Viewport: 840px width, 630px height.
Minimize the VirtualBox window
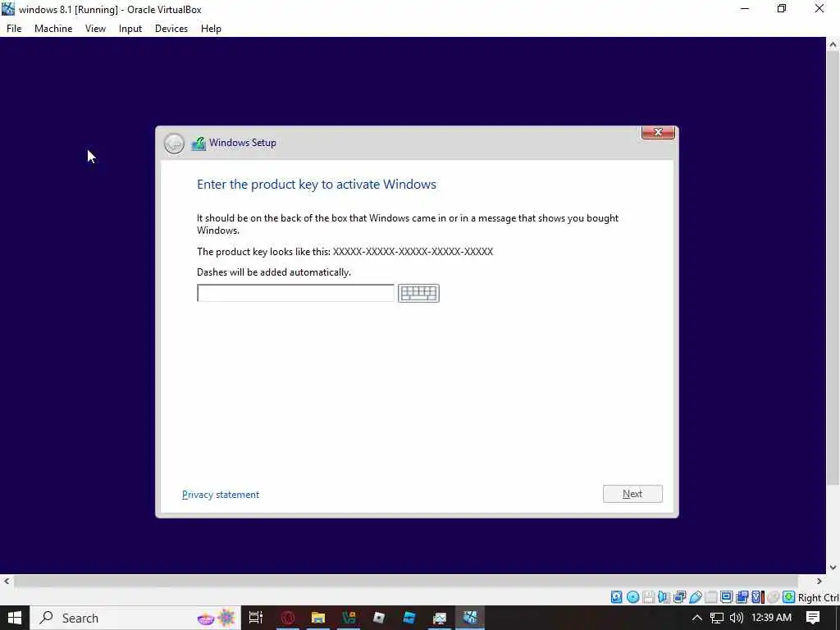click(x=745, y=8)
